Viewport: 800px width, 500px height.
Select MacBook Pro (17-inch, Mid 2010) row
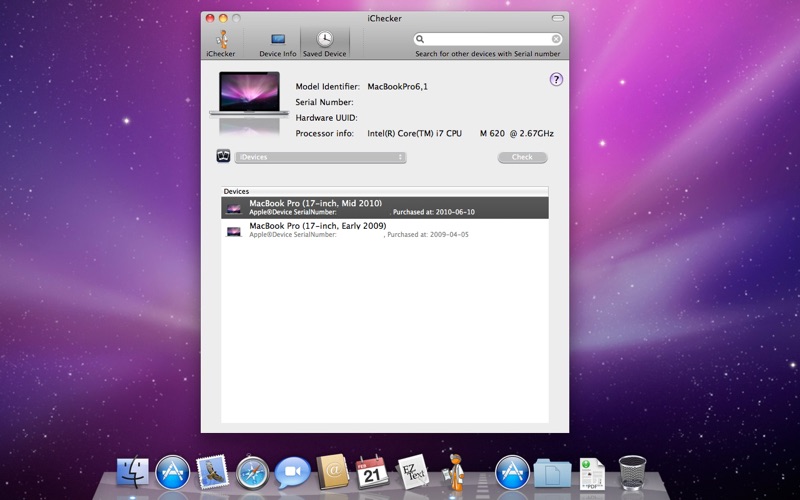(385, 208)
